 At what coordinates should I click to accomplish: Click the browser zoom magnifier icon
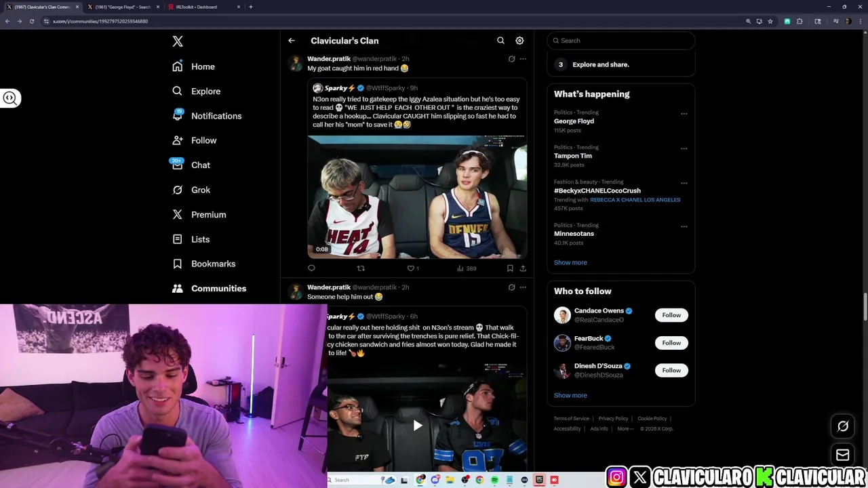coord(749,21)
